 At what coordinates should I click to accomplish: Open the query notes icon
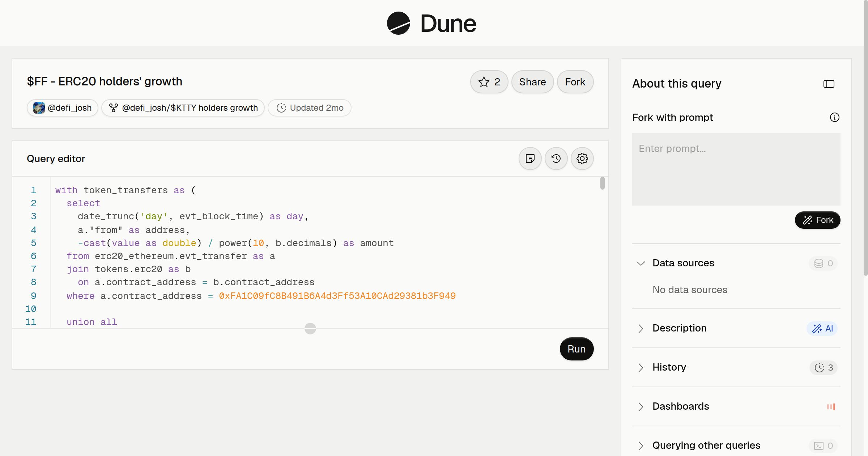pyautogui.click(x=530, y=159)
